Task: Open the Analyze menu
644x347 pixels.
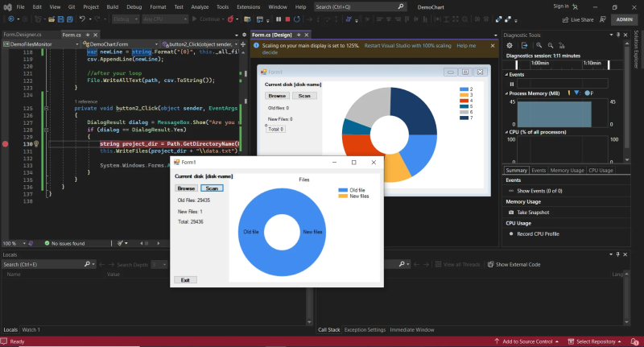Action: point(199,7)
